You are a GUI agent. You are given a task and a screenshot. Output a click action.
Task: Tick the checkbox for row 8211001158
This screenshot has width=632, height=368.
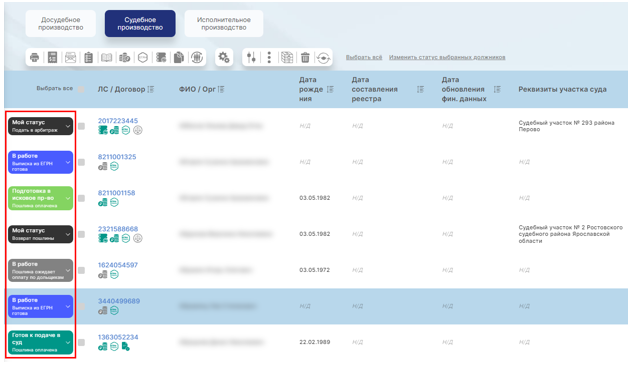pyautogui.click(x=81, y=198)
